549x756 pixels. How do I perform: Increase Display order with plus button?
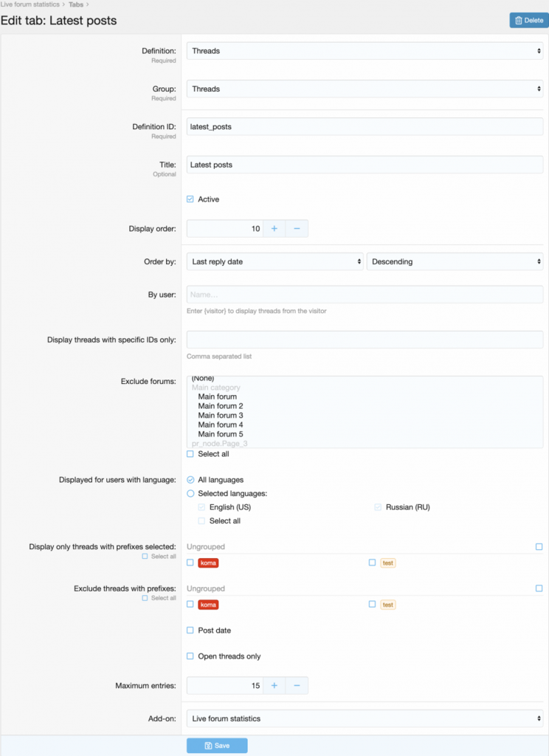point(274,229)
